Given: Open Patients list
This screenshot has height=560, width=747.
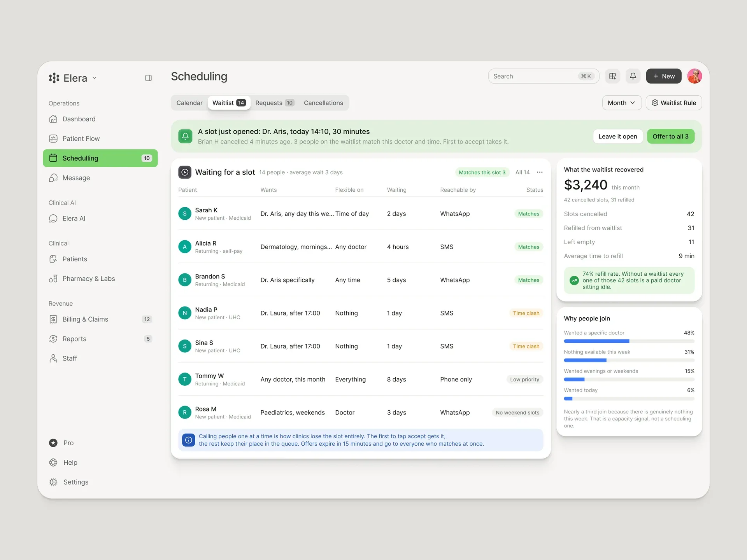Looking at the screenshot, I should coord(100,259).
